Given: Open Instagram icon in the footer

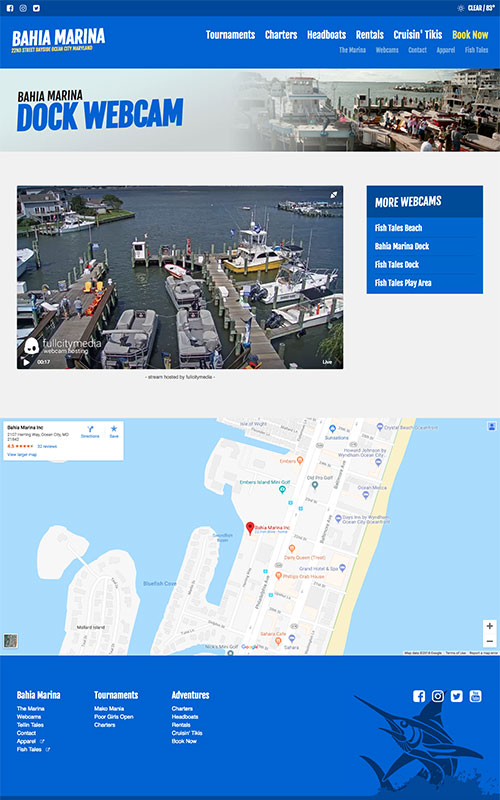Looking at the screenshot, I should [438, 696].
